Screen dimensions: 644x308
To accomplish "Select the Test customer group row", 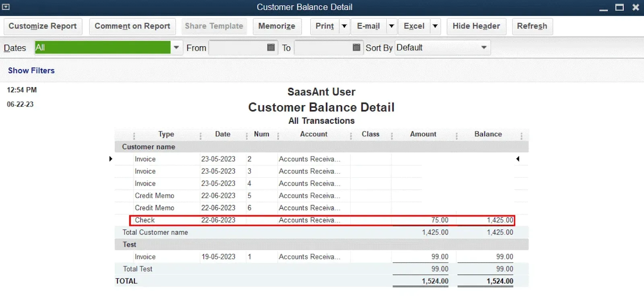I will tap(321, 244).
